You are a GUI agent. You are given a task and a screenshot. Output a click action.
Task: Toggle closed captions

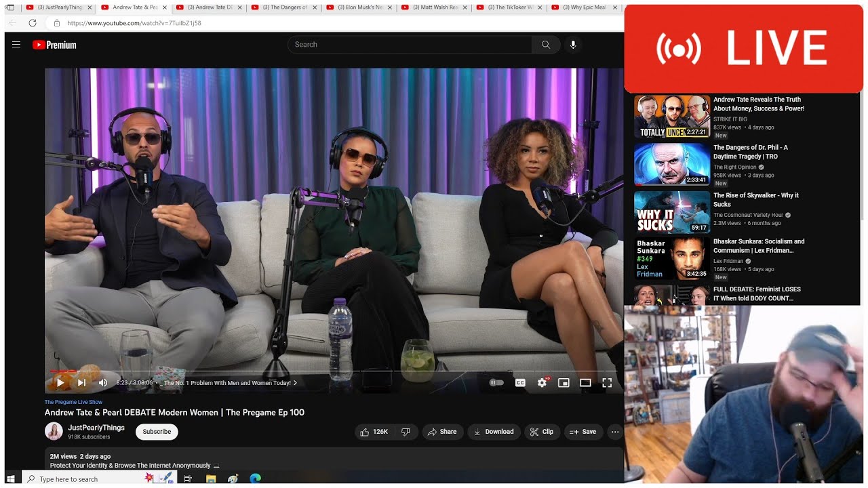[520, 383]
